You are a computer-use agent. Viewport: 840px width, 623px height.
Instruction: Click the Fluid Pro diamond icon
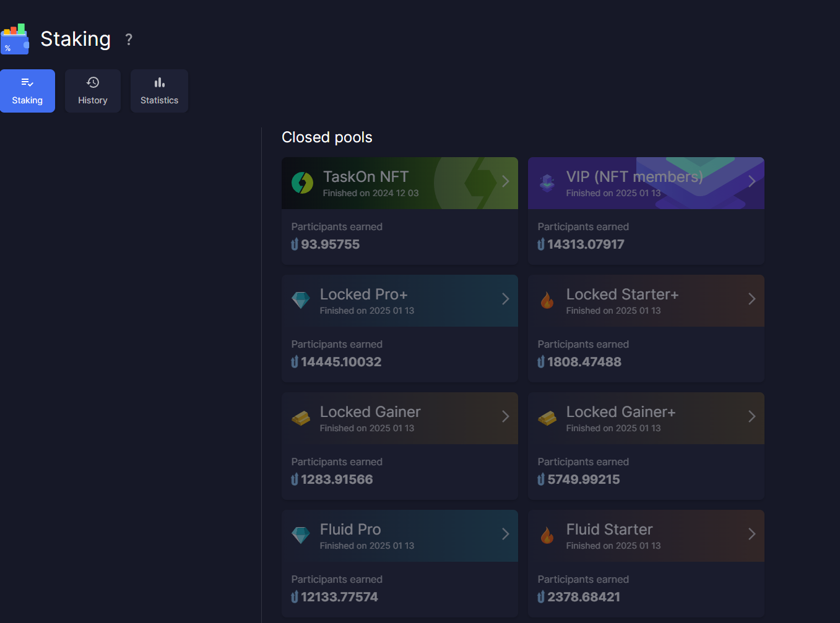pyautogui.click(x=301, y=535)
